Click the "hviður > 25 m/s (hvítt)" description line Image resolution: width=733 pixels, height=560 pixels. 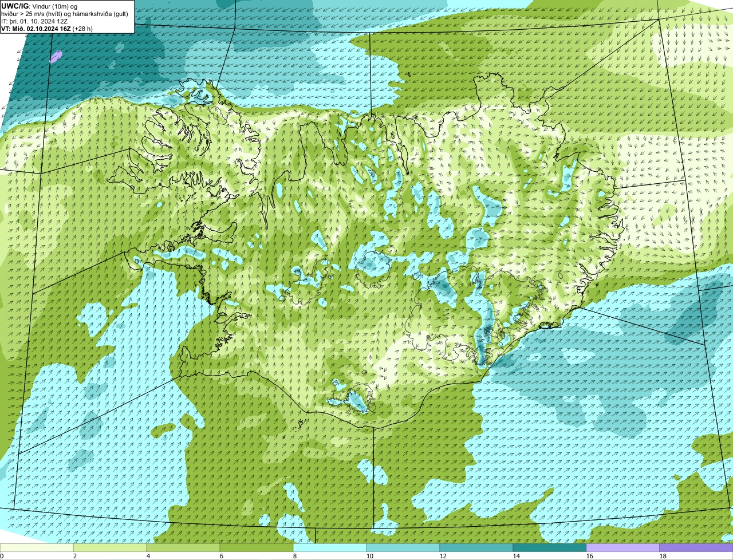pyautogui.click(x=65, y=13)
